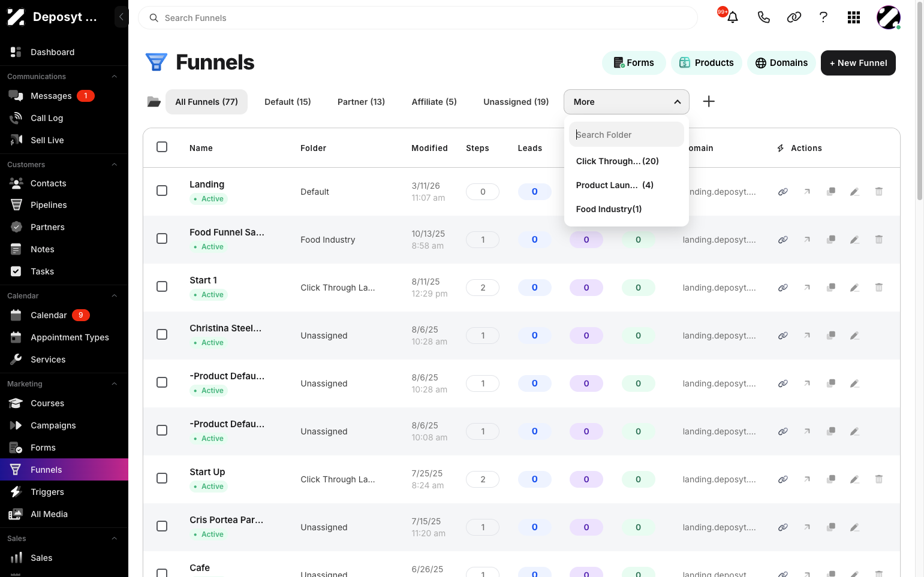Copy link for Landing funnel row
The width and height of the screenshot is (924, 577).
[x=783, y=192]
